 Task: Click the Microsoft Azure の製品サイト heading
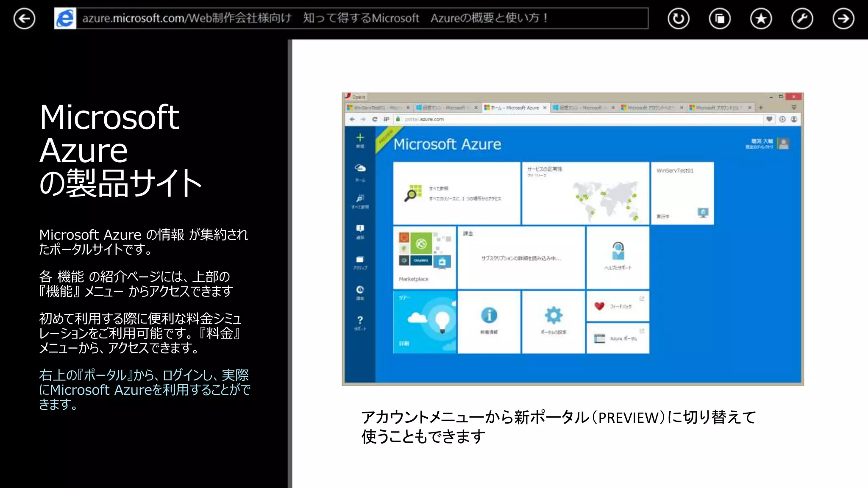tap(120, 150)
